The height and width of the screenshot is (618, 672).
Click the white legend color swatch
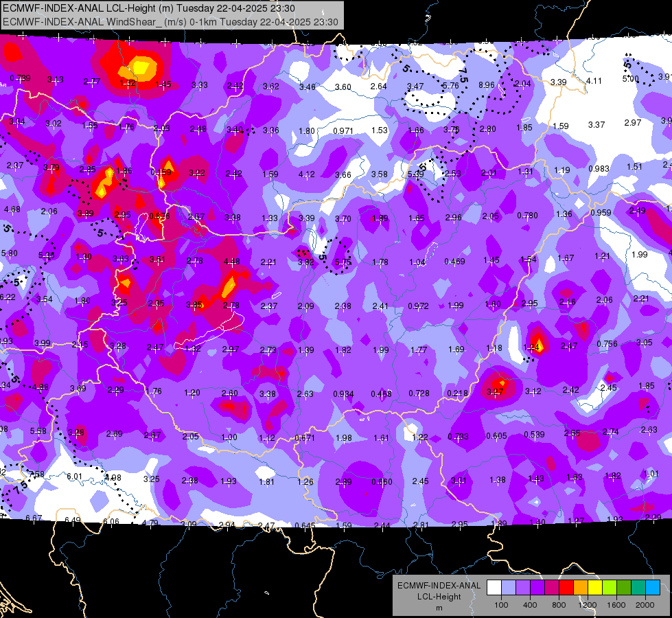pyautogui.click(x=494, y=588)
